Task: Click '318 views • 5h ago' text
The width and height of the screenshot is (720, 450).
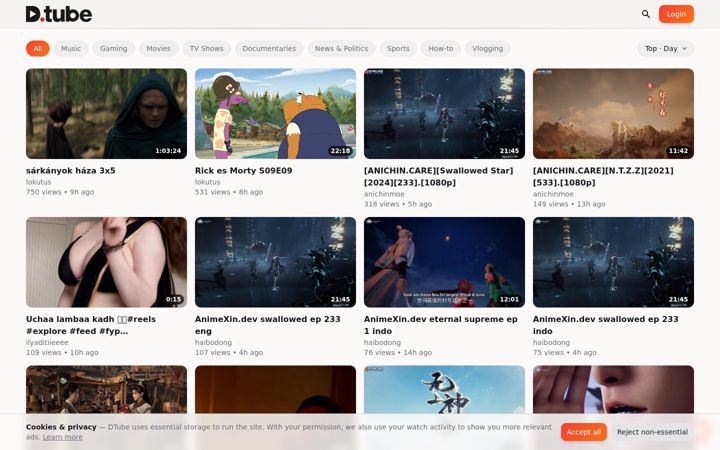Action: pyautogui.click(x=398, y=204)
